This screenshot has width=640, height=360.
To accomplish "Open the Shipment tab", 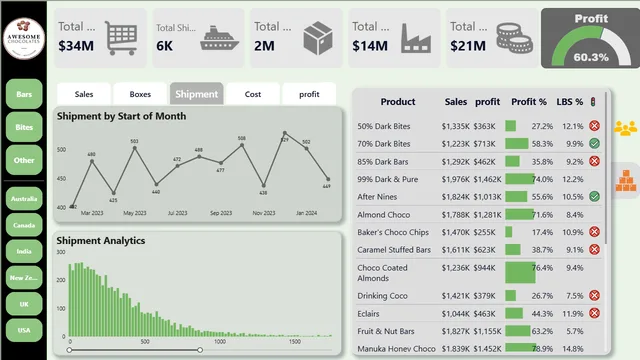I will pyautogui.click(x=196, y=94).
